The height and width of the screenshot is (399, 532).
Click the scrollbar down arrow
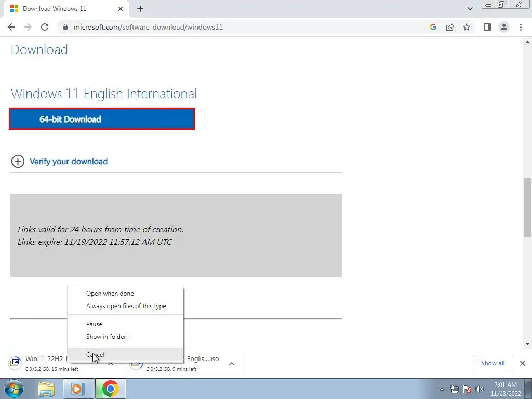tap(527, 344)
